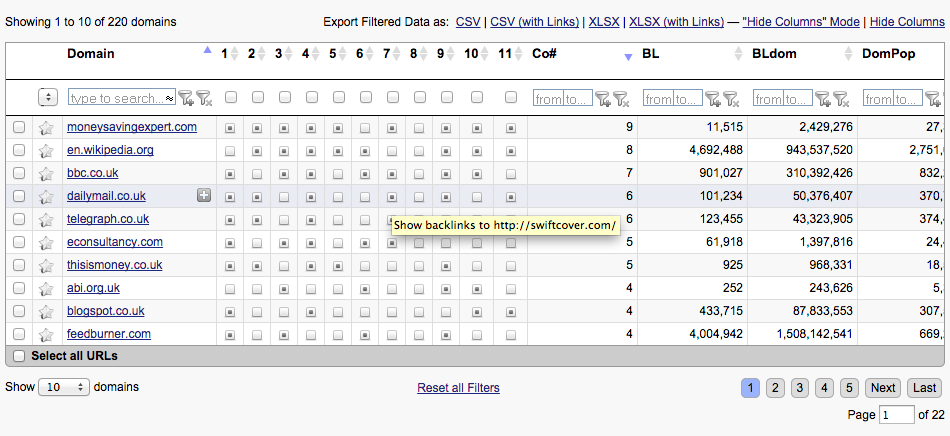
Task: Tick the en.wikipedia.org row selection checkbox
Action: (19, 150)
